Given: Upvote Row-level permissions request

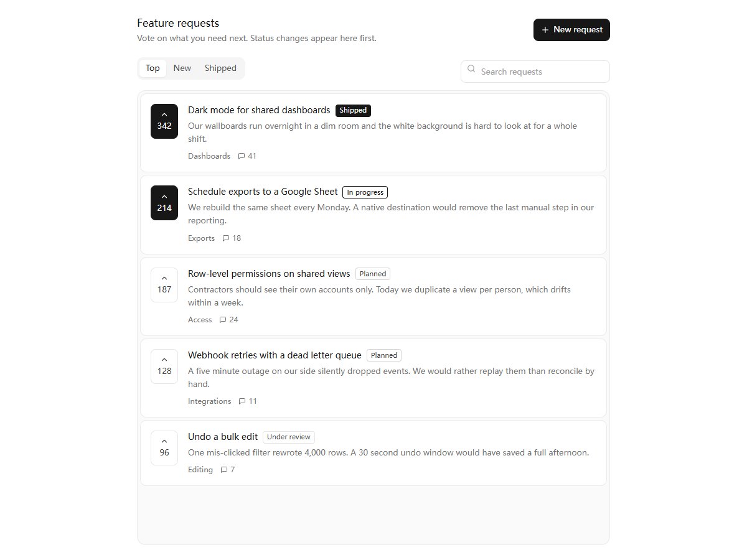Looking at the screenshot, I should 164,284.
